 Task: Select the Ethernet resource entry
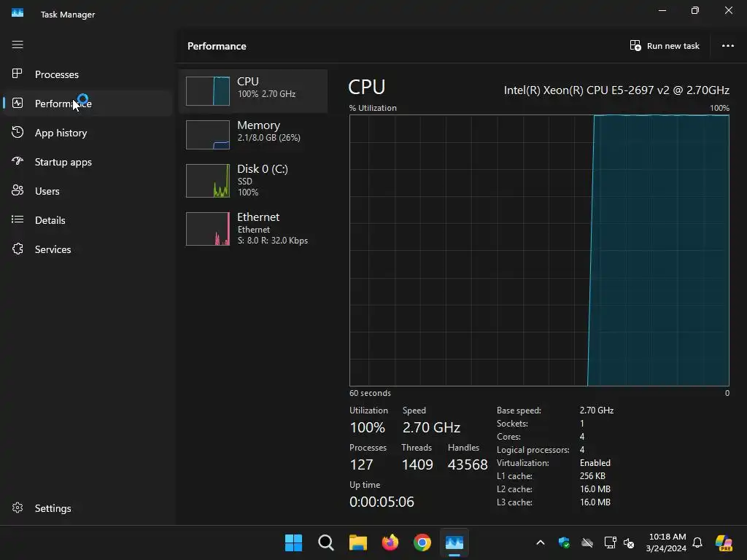pos(253,228)
